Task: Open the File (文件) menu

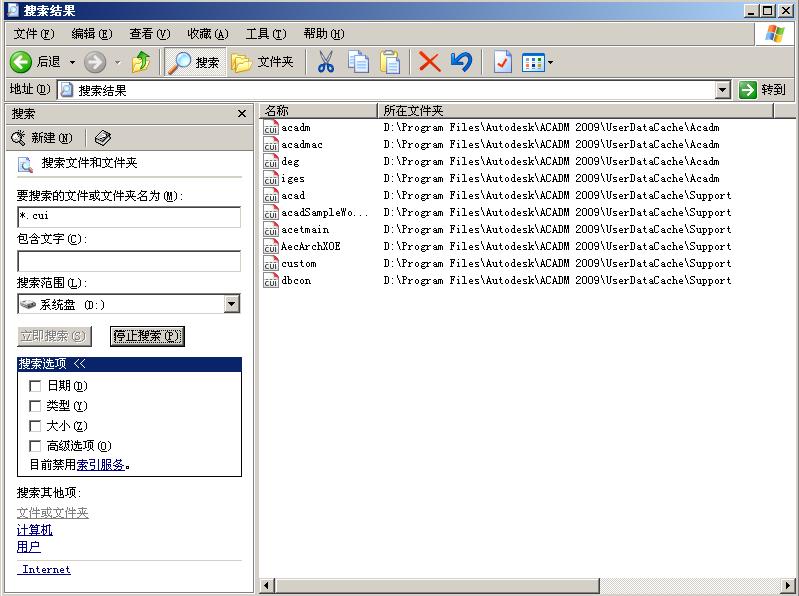Action: (34, 34)
